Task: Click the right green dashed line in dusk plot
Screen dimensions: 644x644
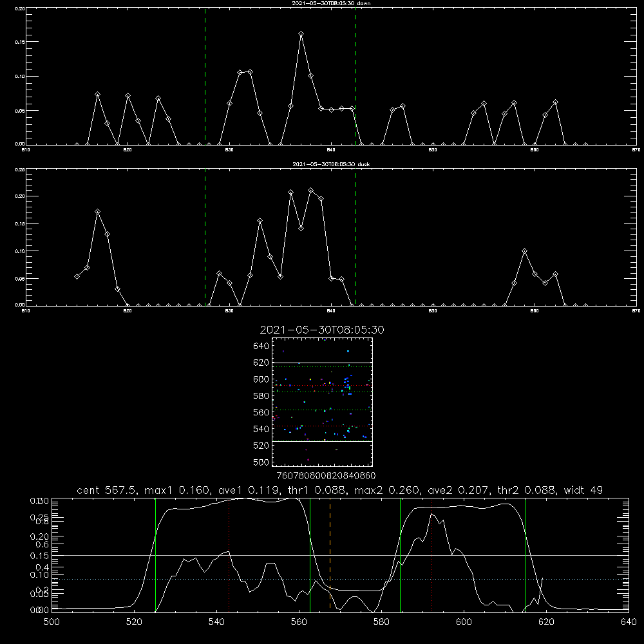Action: click(x=355, y=237)
